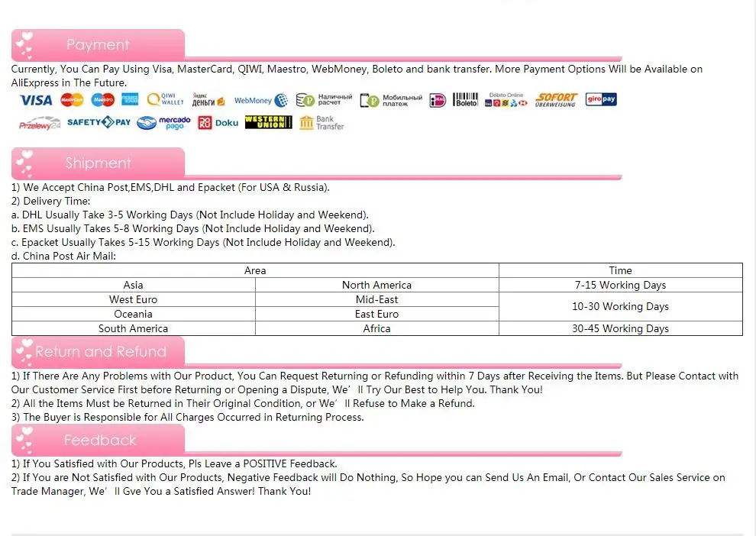Click the 'Mid-East' table cell
Viewport: 756px width, 536px height.
click(377, 299)
